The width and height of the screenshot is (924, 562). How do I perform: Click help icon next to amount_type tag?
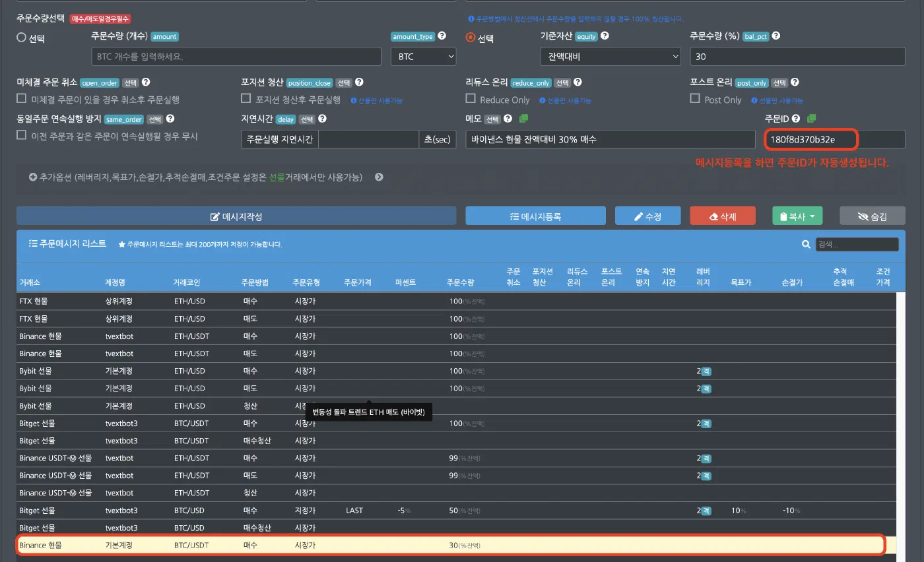[442, 36]
